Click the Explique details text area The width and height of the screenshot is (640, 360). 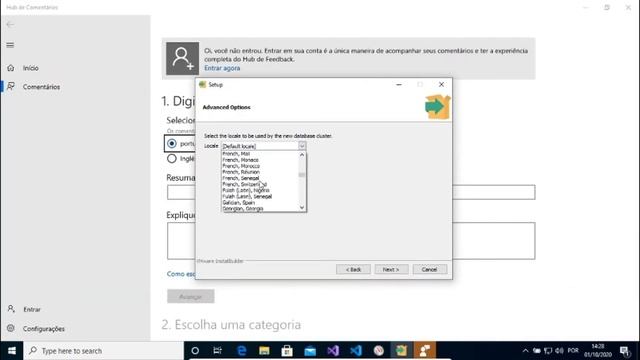click(351, 241)
